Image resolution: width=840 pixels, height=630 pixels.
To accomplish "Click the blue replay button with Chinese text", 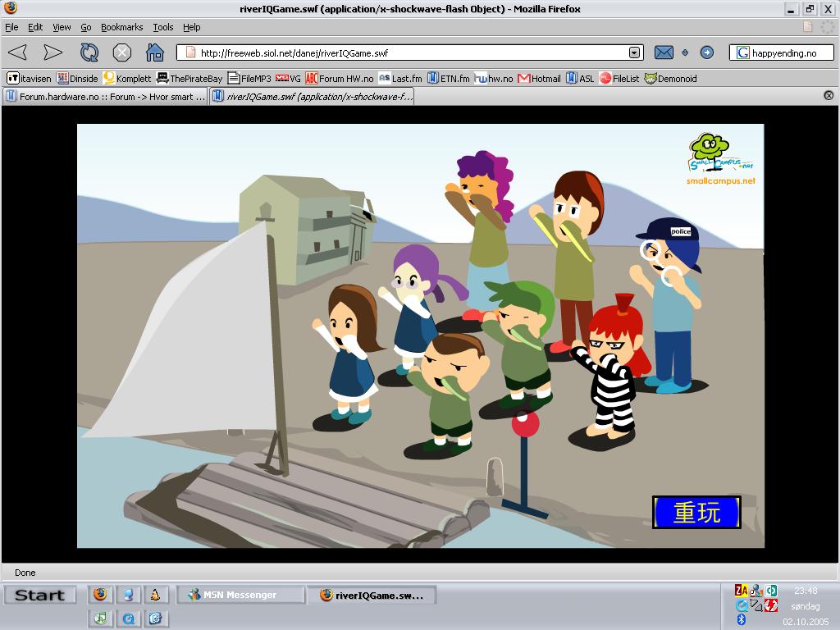I will pos(696,512).
